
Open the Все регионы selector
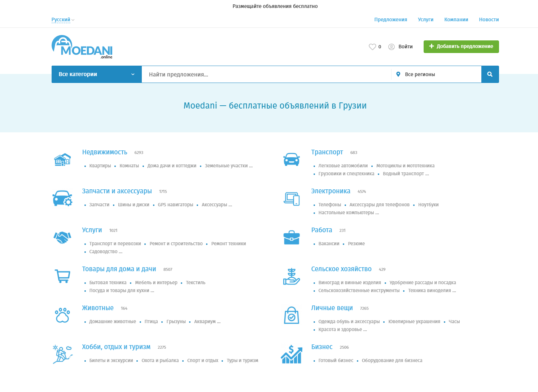436,74
